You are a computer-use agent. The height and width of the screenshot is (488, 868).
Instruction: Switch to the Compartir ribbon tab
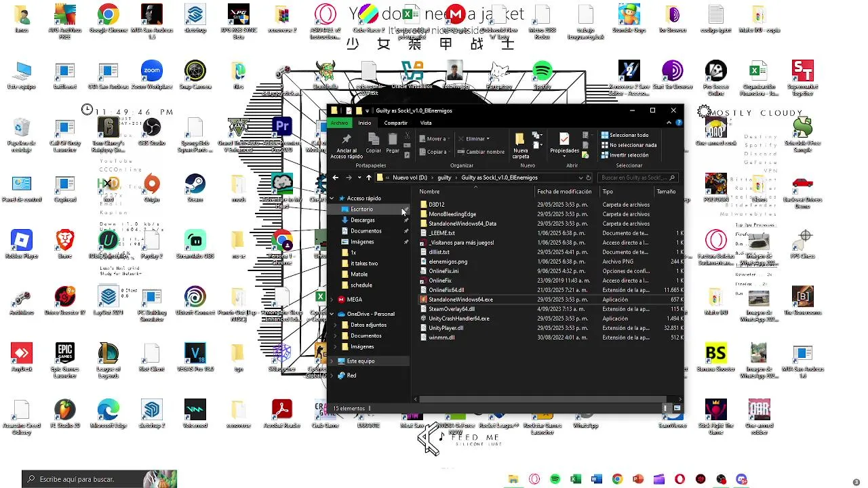(x=396, y=123)
